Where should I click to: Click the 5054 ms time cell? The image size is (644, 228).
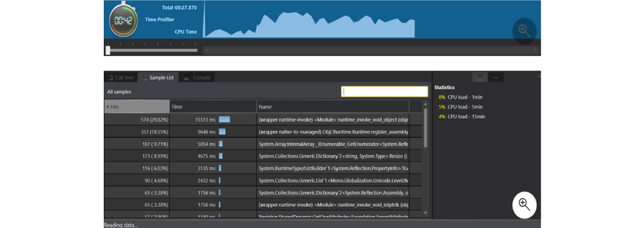tap(213, 143)
